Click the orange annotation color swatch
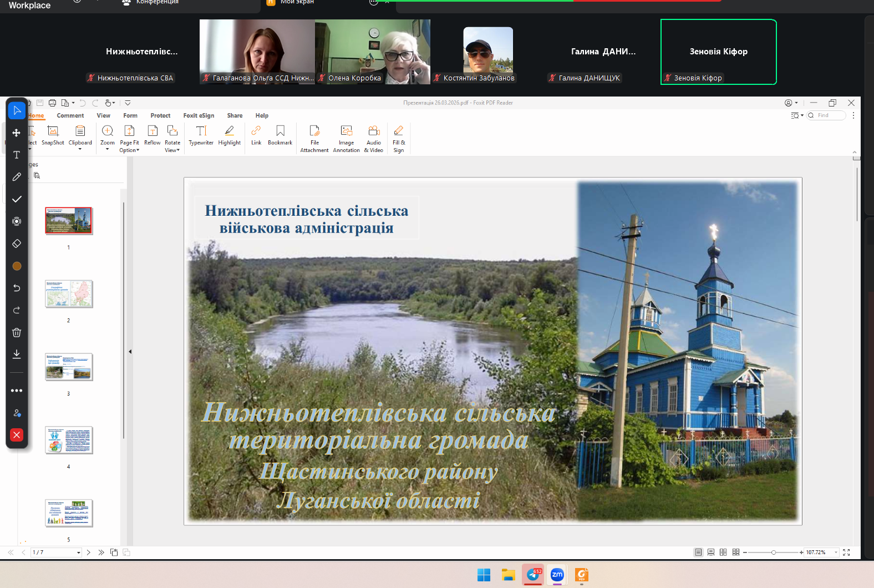 pos(17,266)
